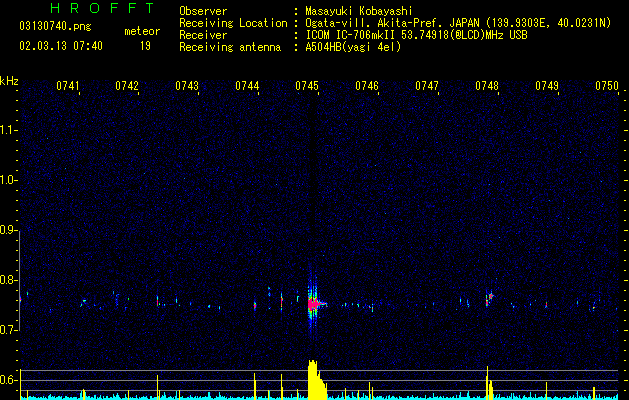Viewport: 629px width, 400px height.
Task: Click the 0.9 kHz frequency label
Action: [x=8, y=230]
